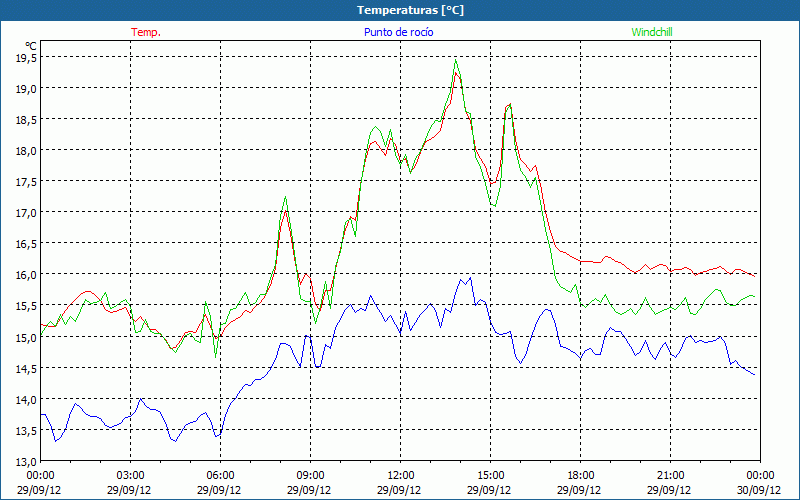Click the °C unit label on axis
This screenshot has height=500, width=800.
[x=31, y=45]
